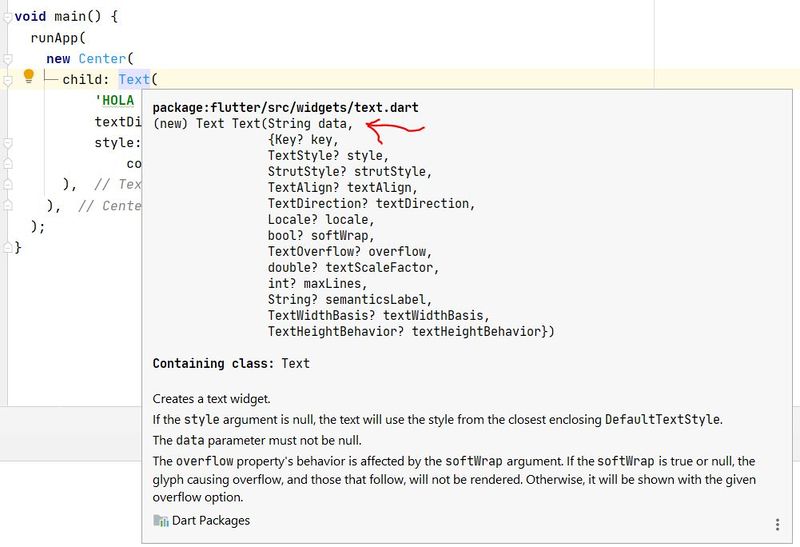Click the yellow lightbulb quick-fix icon

pos(29,77)
